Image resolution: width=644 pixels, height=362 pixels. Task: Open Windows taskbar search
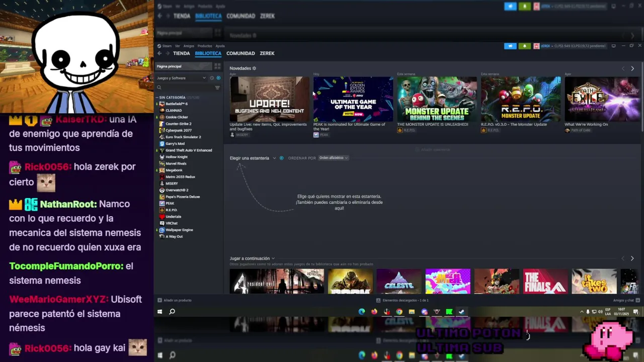172,312
